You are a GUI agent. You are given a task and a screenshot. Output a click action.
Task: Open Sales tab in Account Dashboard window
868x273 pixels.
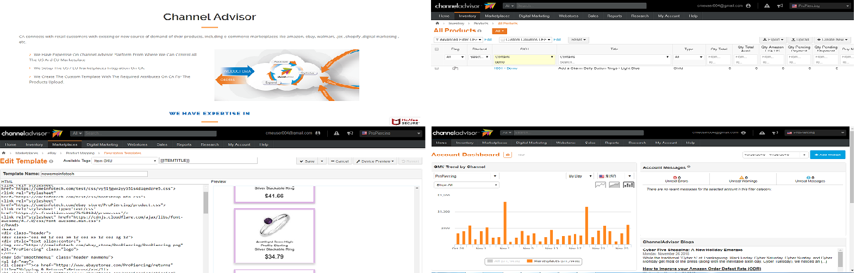tap(590, 143)
